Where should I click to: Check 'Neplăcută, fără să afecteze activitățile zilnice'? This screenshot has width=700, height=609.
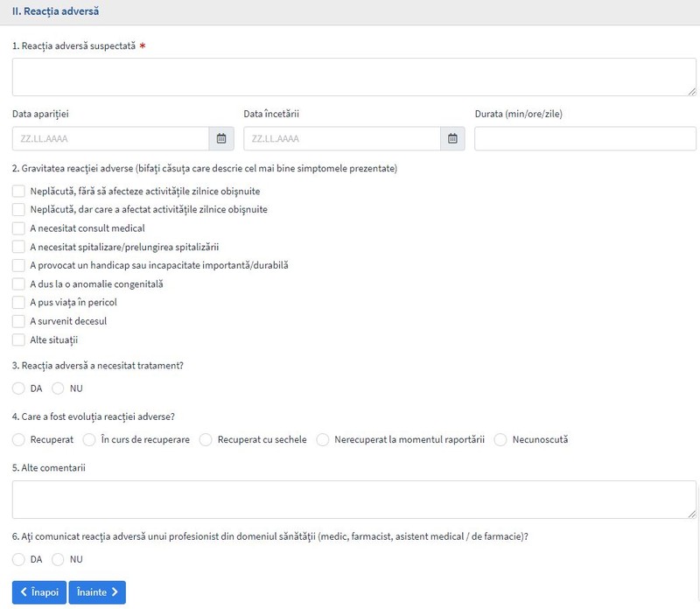point(18,191)
